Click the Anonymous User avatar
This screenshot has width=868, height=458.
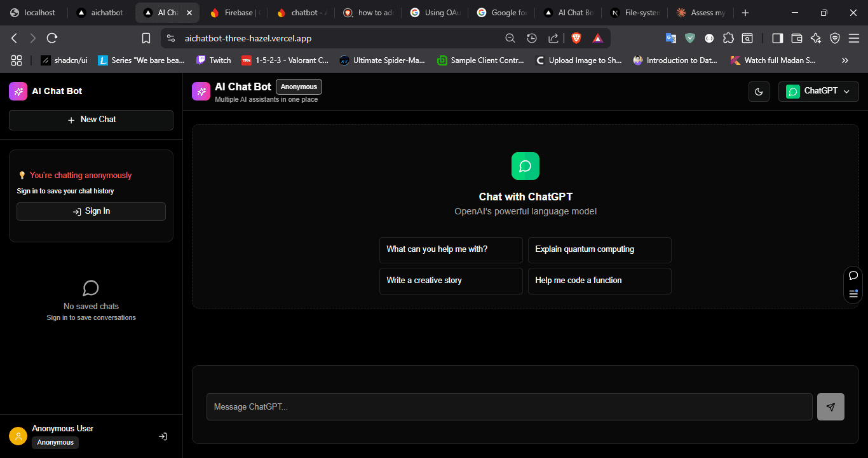click(x=18, y=436)
